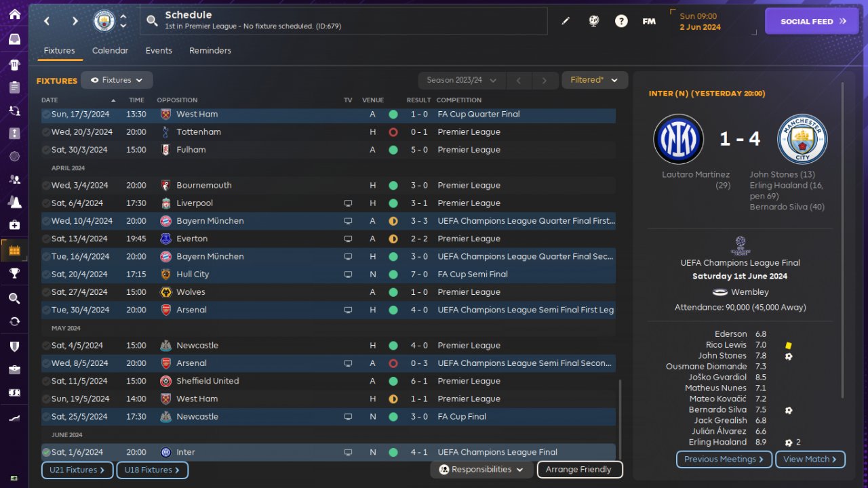The image size is (868, 488).
Task: Open the briefcase icon in sidebar
Action: 14,369
